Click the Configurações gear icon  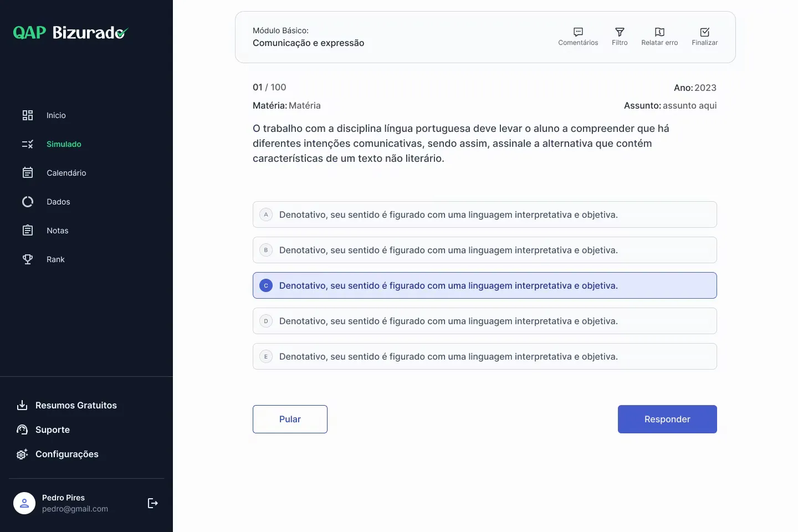22,454
